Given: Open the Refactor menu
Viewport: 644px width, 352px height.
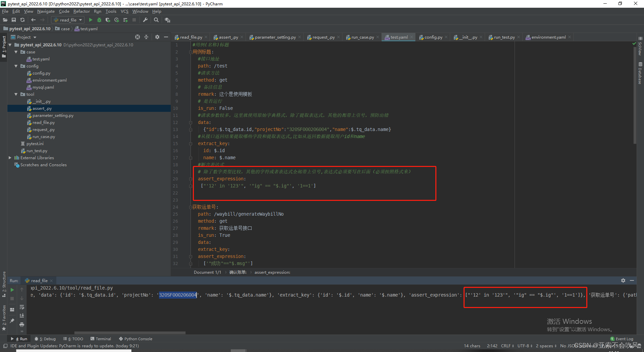Looking at the screenshot, I should 82,11.
